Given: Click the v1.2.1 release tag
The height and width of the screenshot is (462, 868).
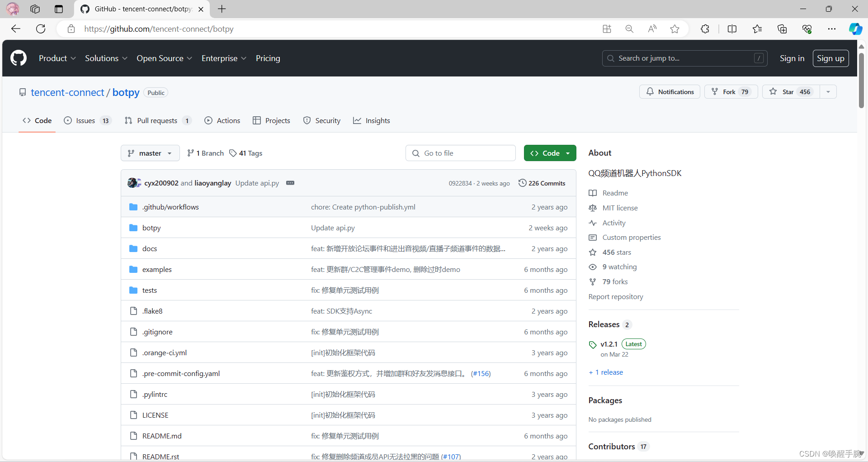Looking at the screenshot, I should pos(609,344).
